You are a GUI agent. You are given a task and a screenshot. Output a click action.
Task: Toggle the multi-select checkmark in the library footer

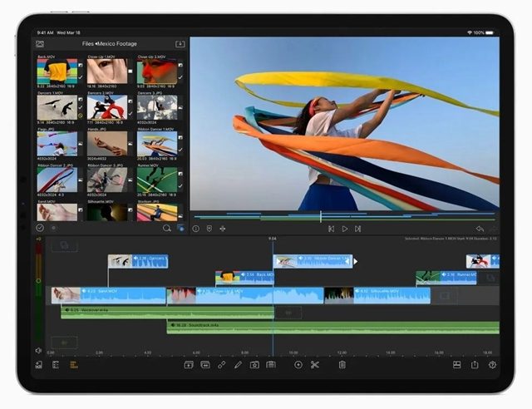pyautogui.click(x=39, y=228)
